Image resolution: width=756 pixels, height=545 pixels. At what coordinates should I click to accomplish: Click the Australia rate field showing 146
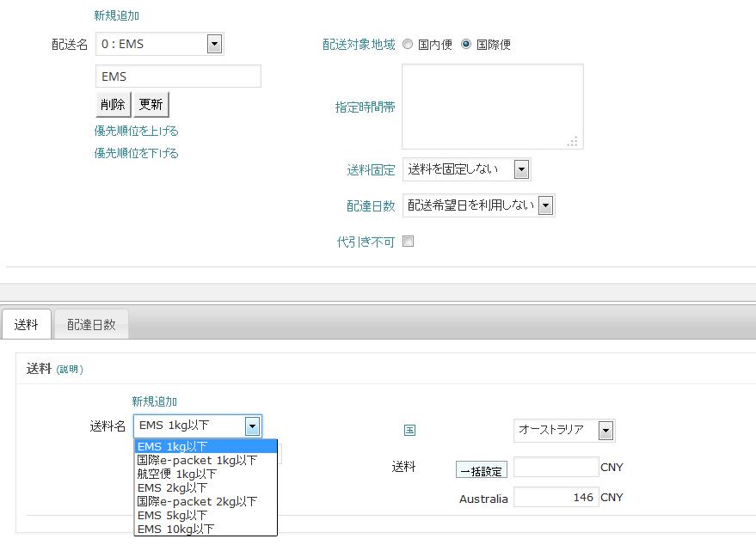(x=556, y=497)
